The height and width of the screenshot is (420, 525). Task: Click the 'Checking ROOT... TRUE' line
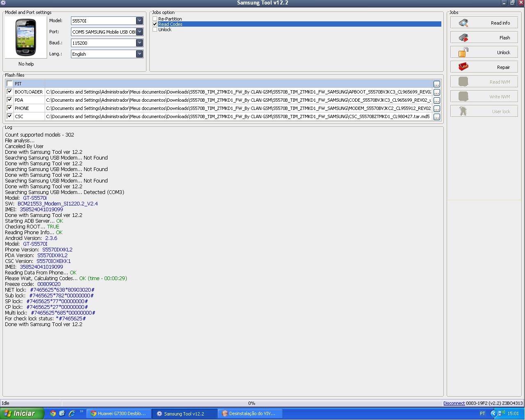(32, 226)
